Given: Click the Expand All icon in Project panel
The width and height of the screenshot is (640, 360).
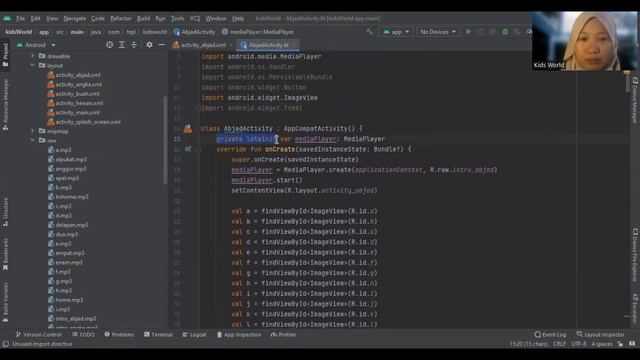Looking at the screenshot, I should point(122,45).
